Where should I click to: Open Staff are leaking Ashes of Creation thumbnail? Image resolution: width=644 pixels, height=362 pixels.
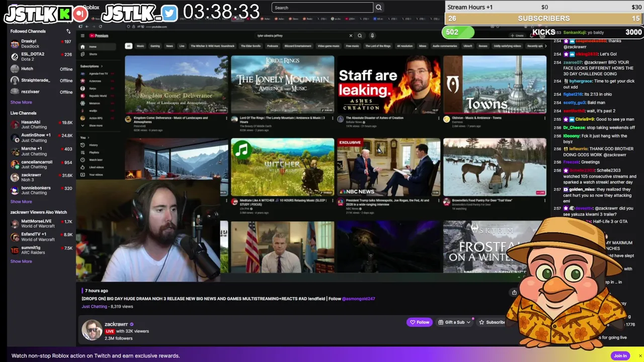pos(388,84)
